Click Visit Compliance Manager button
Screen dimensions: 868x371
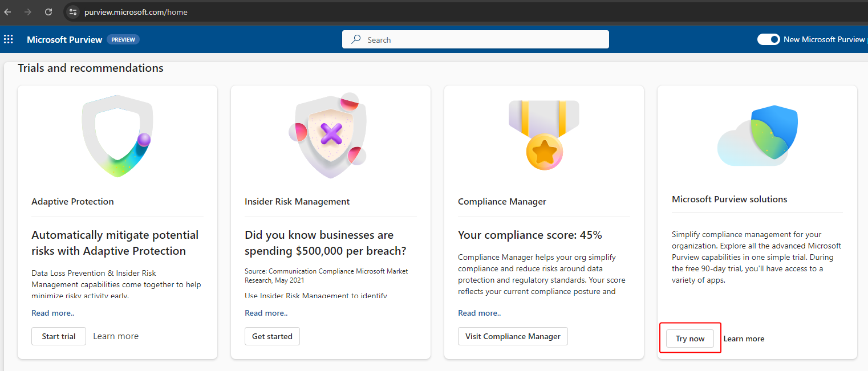coord(513,336)
